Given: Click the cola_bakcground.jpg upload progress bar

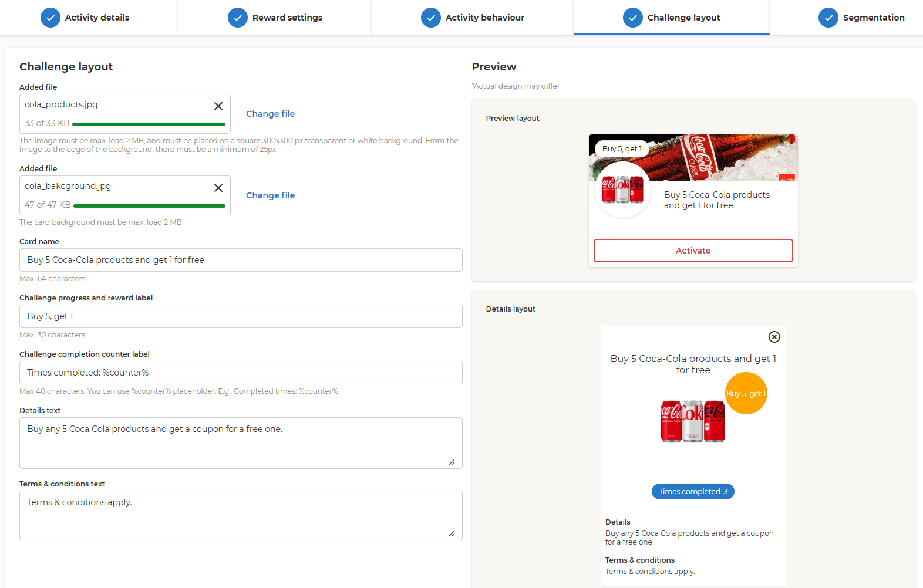Looking at the screenshot, I should [x=149, y=206].
